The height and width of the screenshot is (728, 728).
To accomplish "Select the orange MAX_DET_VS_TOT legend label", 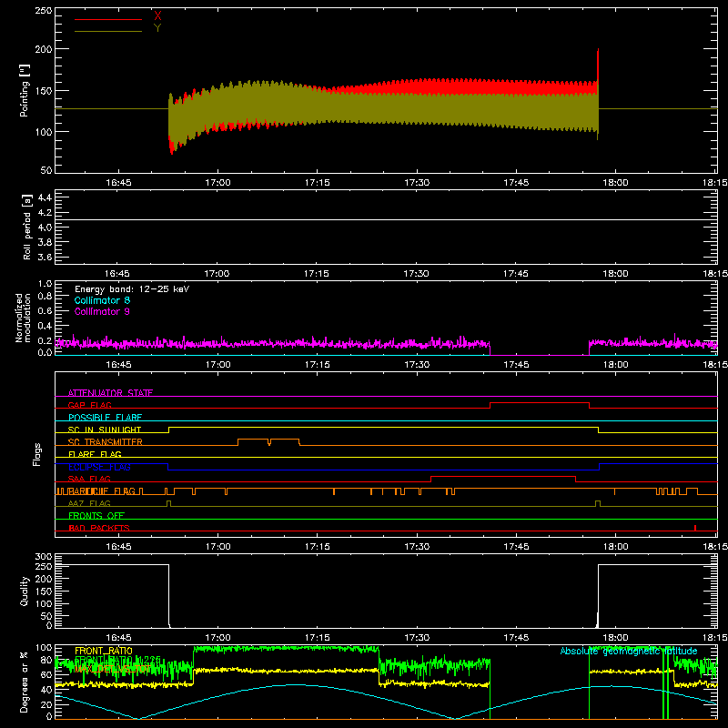I will pos(113,669).
